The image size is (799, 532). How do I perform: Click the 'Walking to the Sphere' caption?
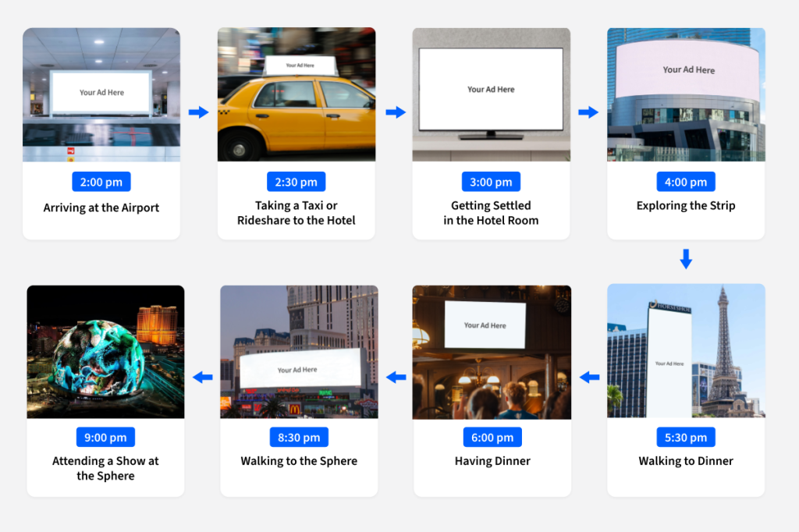(x=299, y=461)
